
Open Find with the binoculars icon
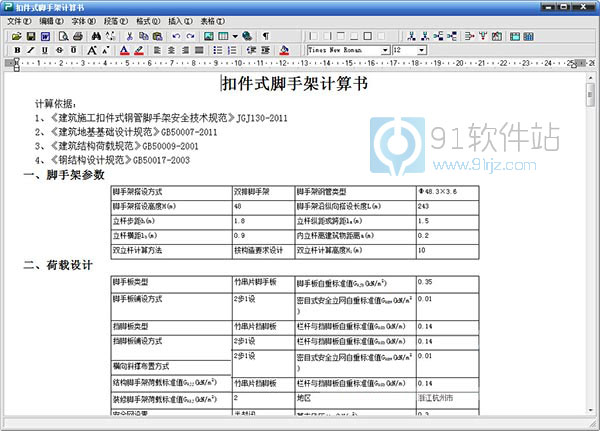[94, 36]
